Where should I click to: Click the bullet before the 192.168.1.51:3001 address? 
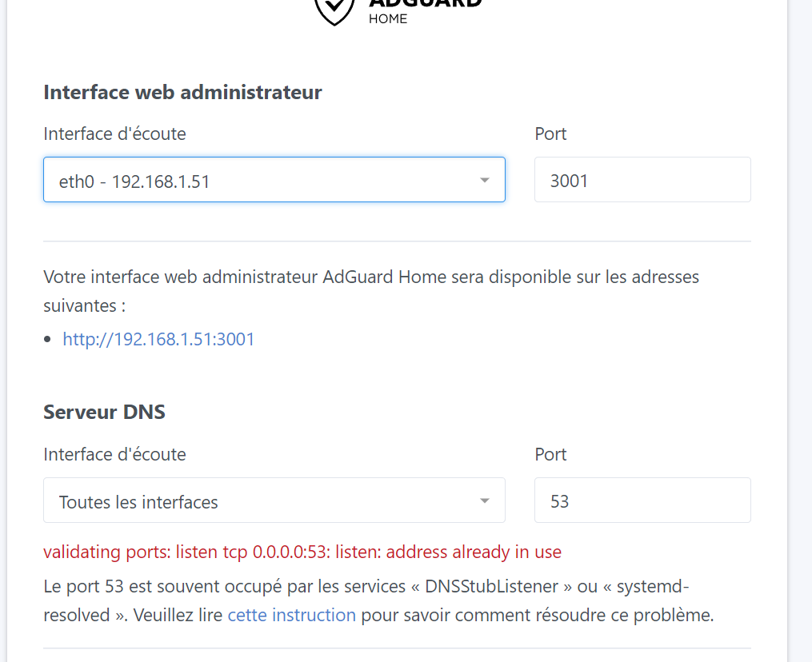[x=50, y=340]
